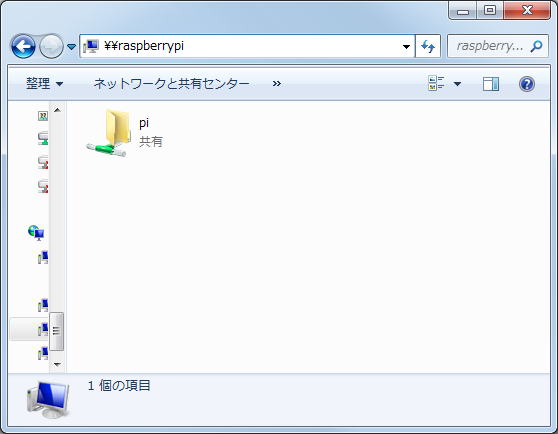558x434 pixels.
Task: Open the address bar history dropdown
Action: [x=406, y=46]
